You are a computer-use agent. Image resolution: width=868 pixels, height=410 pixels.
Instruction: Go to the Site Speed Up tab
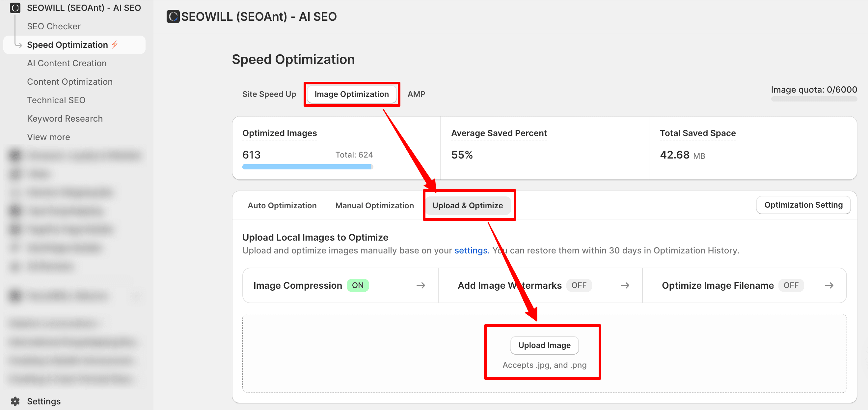coord(269,94)
